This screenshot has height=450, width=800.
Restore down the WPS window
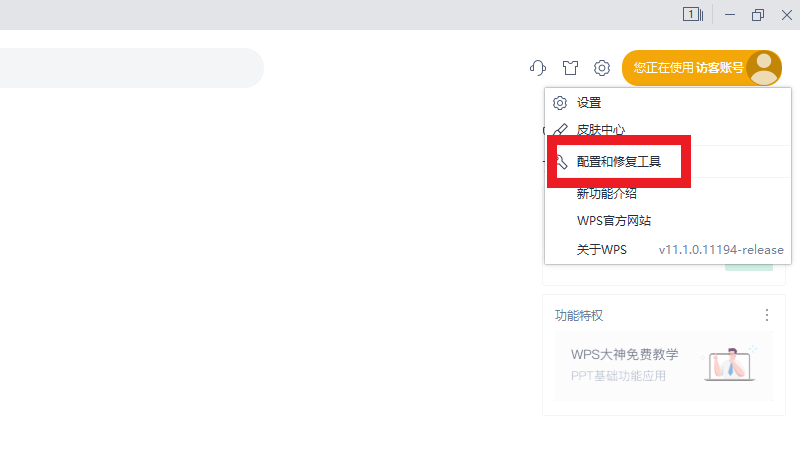pyautogui.click(x=758, y=14)
